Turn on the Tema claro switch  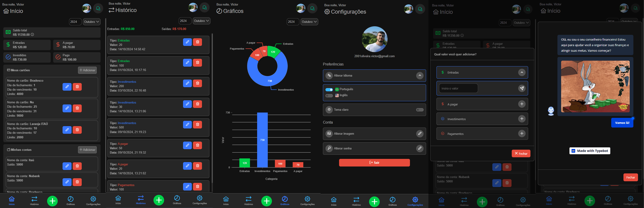pyautogui.click(x=420, y=110)
